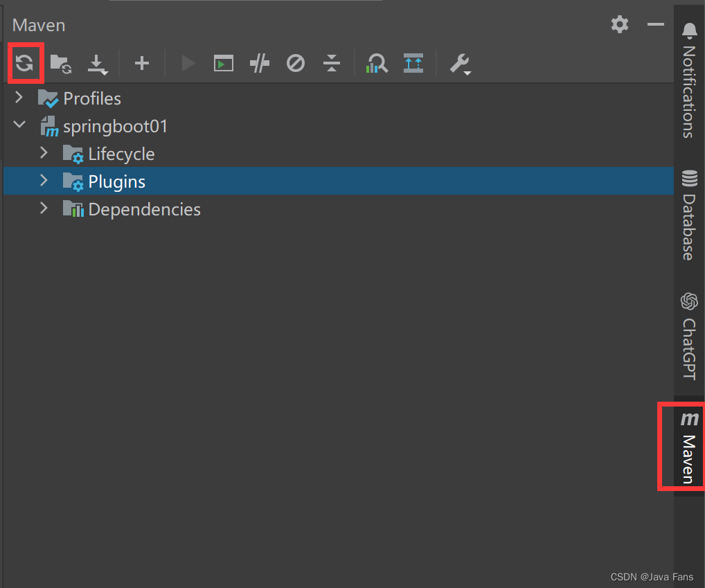Open the Database side tab
Screen dimensions: 705x588
[x=689, y=215]
